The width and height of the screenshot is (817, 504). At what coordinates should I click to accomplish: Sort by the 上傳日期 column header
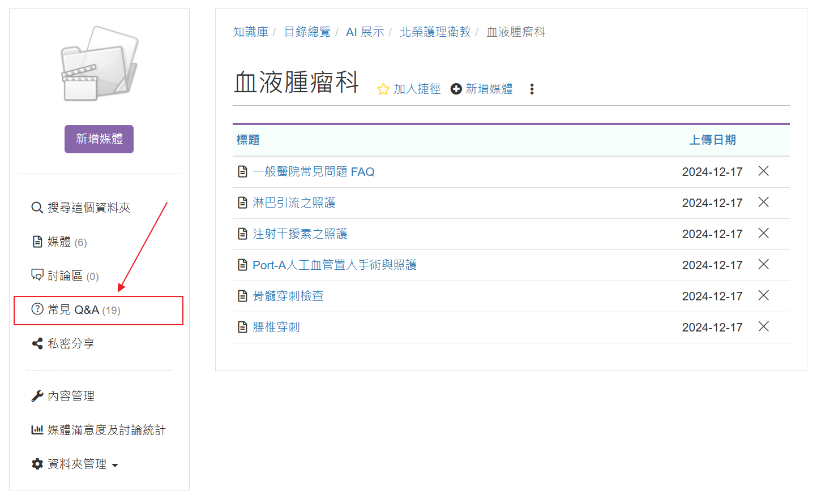pos(712,140)
